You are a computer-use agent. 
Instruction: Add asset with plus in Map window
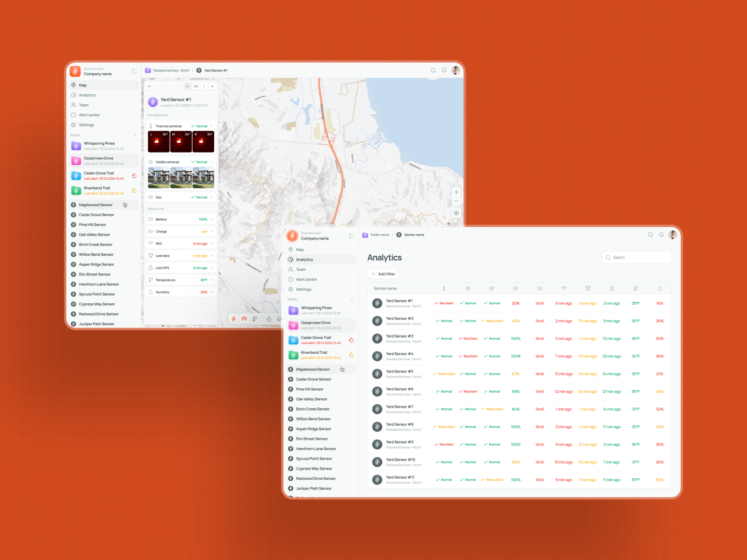click(135, 135)
